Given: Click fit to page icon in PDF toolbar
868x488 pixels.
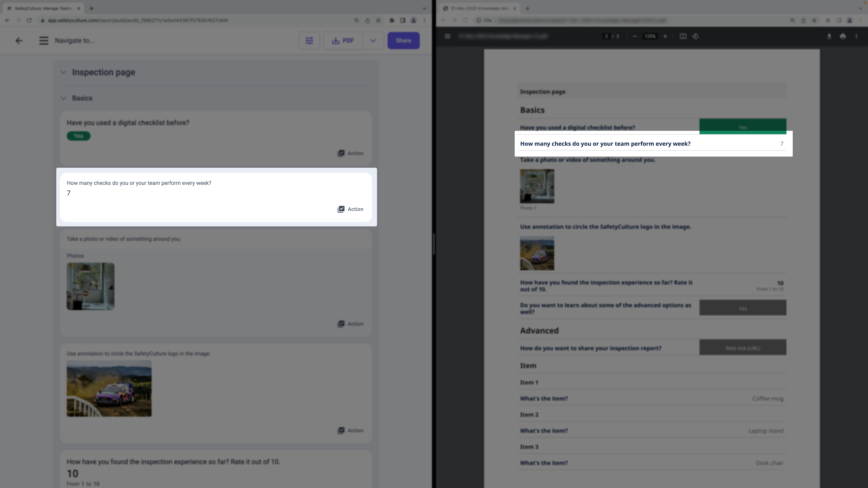Looking at the screenshot, I should (683, 36).
